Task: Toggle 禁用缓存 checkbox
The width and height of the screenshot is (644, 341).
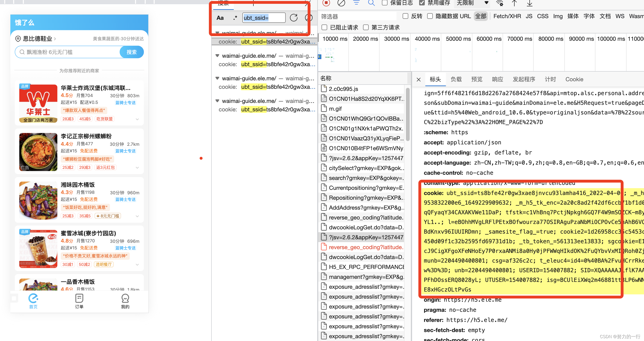Action: coord(422,3)
